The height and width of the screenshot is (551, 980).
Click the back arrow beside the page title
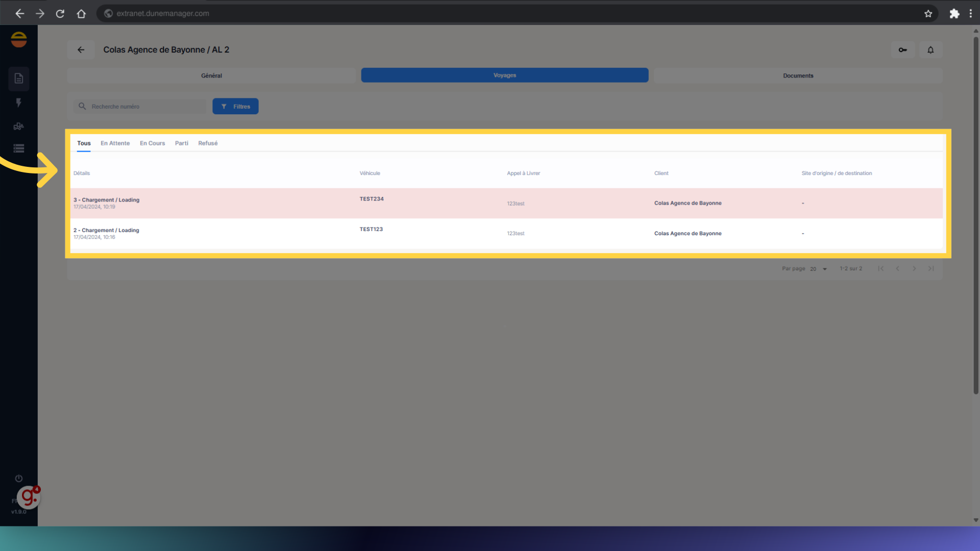(81, 49)
